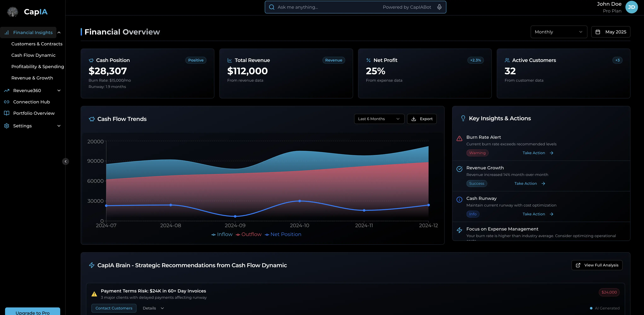This screenshot has width=644, height=315.
Task: Open Profitability & Spending
Action: click(38, 67)
